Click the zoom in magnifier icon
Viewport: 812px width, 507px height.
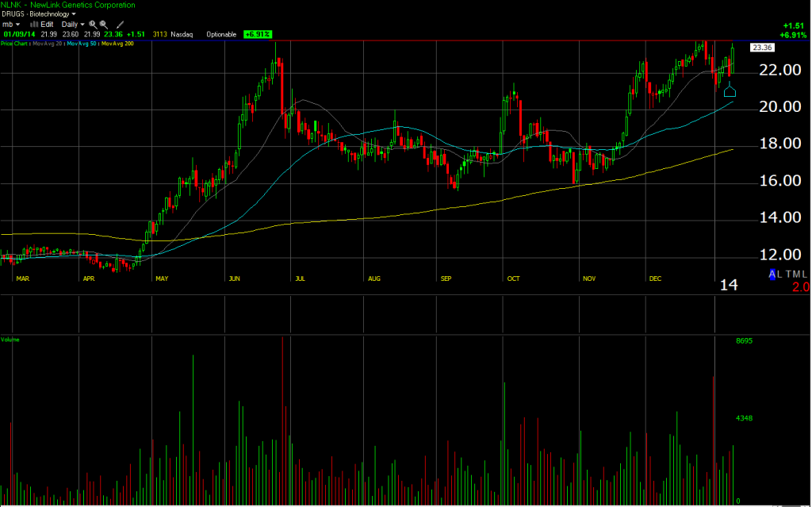(93, 25)
